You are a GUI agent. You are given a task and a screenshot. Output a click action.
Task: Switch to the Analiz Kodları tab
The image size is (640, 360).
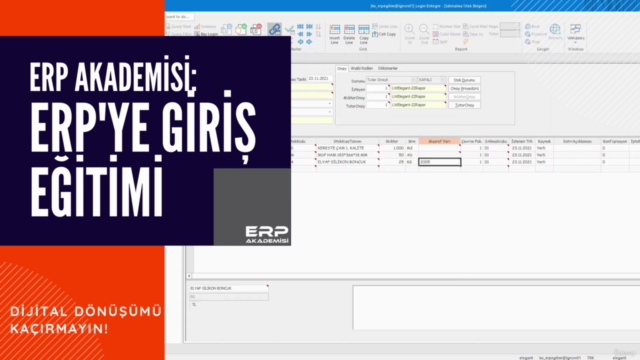pyautogui.click(x=362, y=69)
